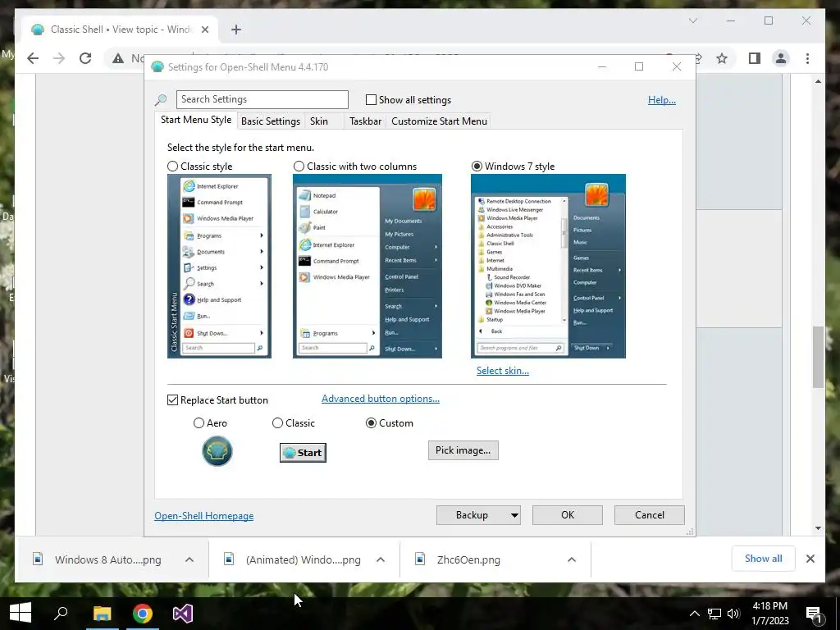Viewport: 840px width, 630px height.
Task: Uncheck Replace Start button checkbox
Action: pyautogui.click(x=172, y=400)
